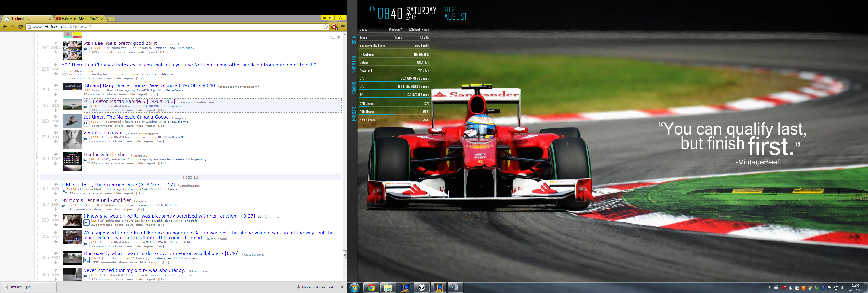Downvote the Veronika Lavrova post

pyautogui.click(x=56, y=142)
